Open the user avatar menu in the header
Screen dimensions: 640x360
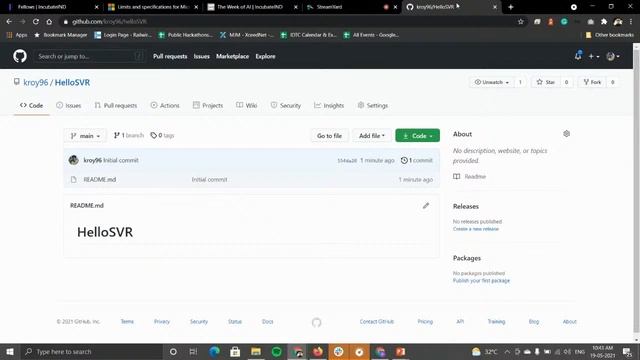(x=613, y=56)
